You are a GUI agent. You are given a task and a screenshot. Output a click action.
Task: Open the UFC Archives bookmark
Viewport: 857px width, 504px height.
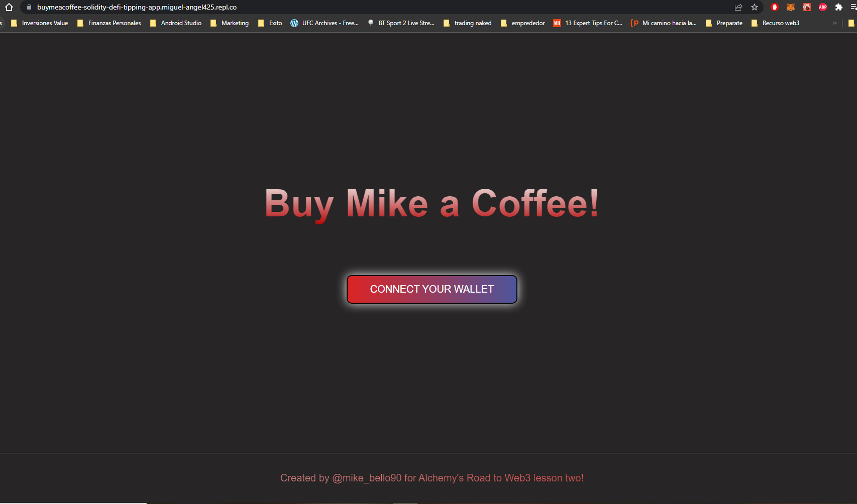[325, 23]
